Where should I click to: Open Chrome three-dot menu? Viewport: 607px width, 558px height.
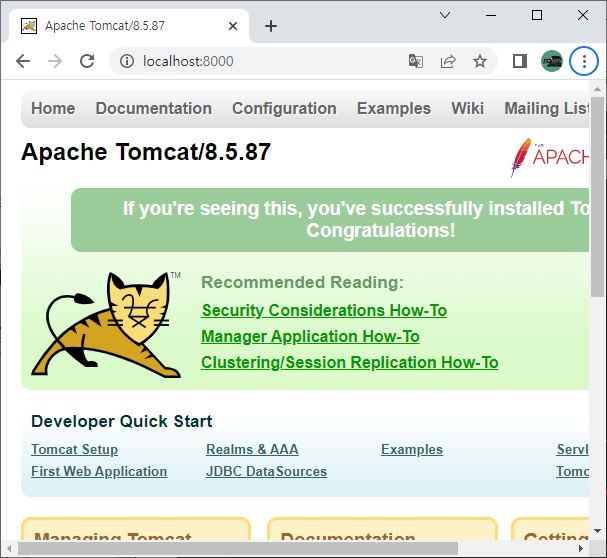tap(584, 61)
